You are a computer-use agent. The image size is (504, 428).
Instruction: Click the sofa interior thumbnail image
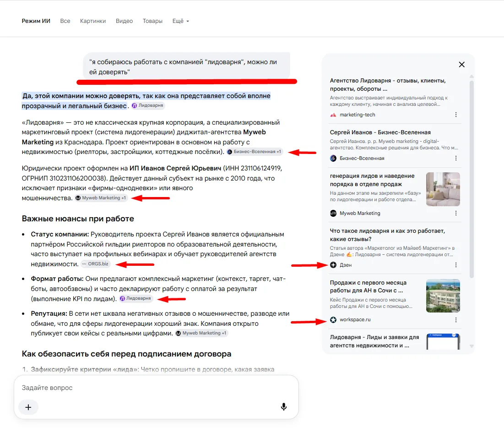click(x=443, y=189)
